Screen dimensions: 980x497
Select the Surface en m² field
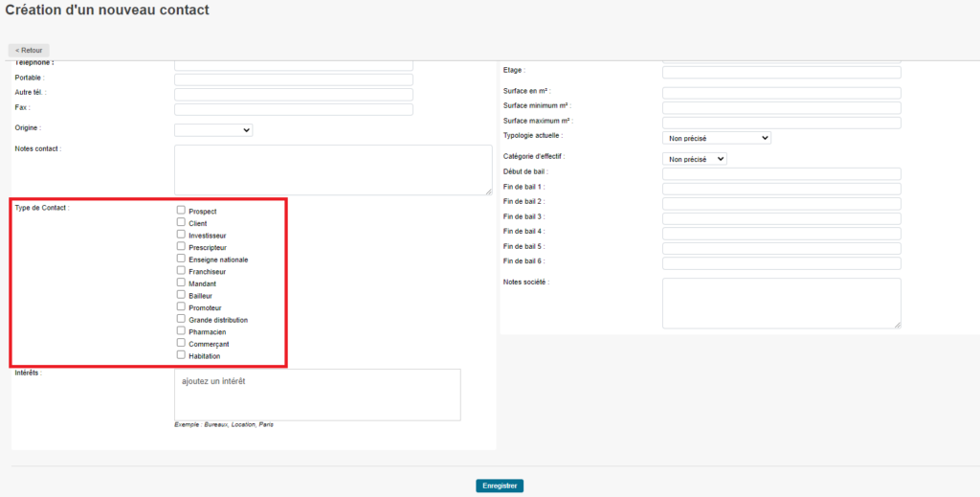(x=781, y=93)
